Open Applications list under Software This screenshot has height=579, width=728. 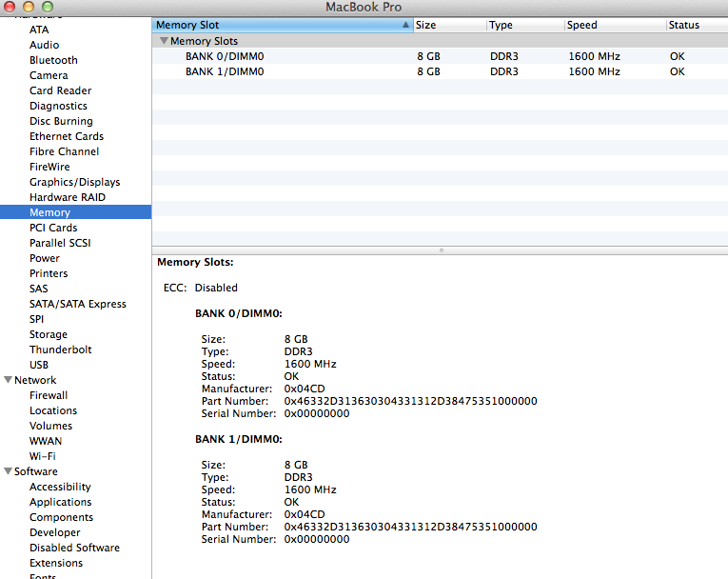tap(60, 502)
